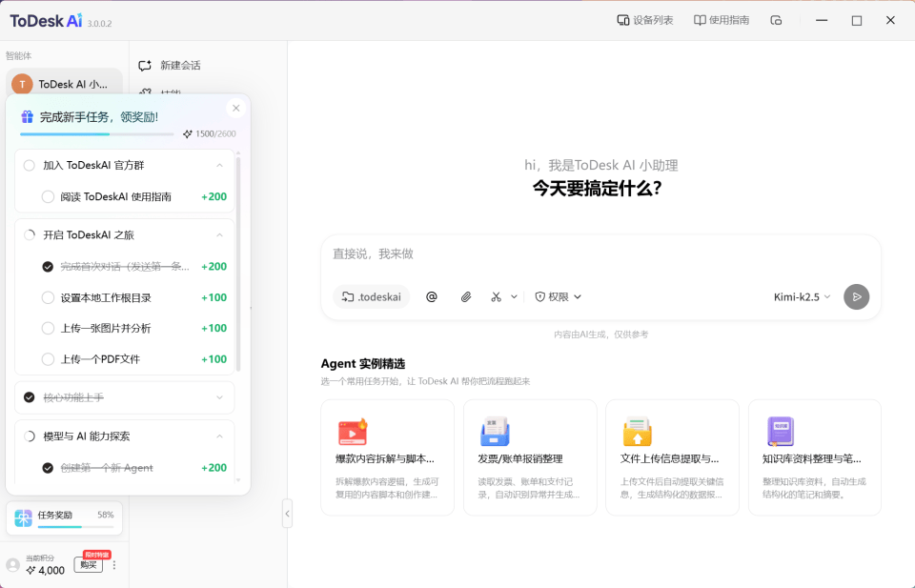Click the task list scrollbar
This screenshot has height=588, width=915.
point(238,262)
